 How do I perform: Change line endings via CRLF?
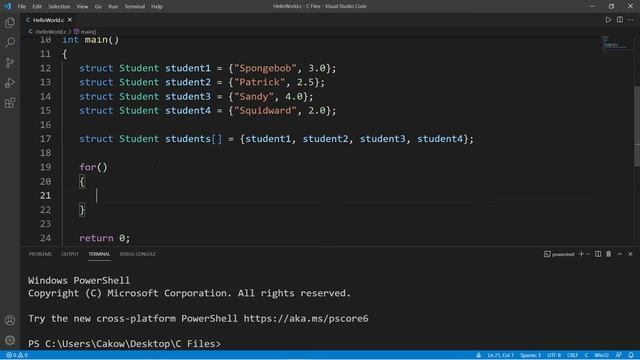point(572,355)
